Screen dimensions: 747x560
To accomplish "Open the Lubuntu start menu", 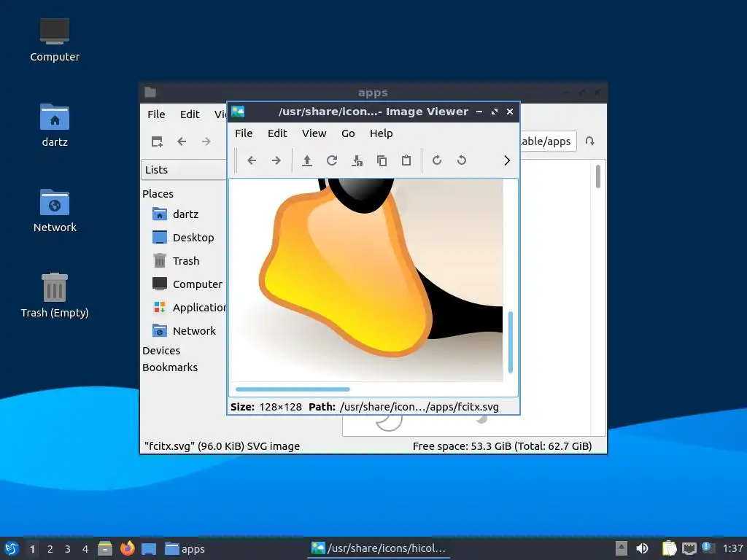I will click(12, 548).
